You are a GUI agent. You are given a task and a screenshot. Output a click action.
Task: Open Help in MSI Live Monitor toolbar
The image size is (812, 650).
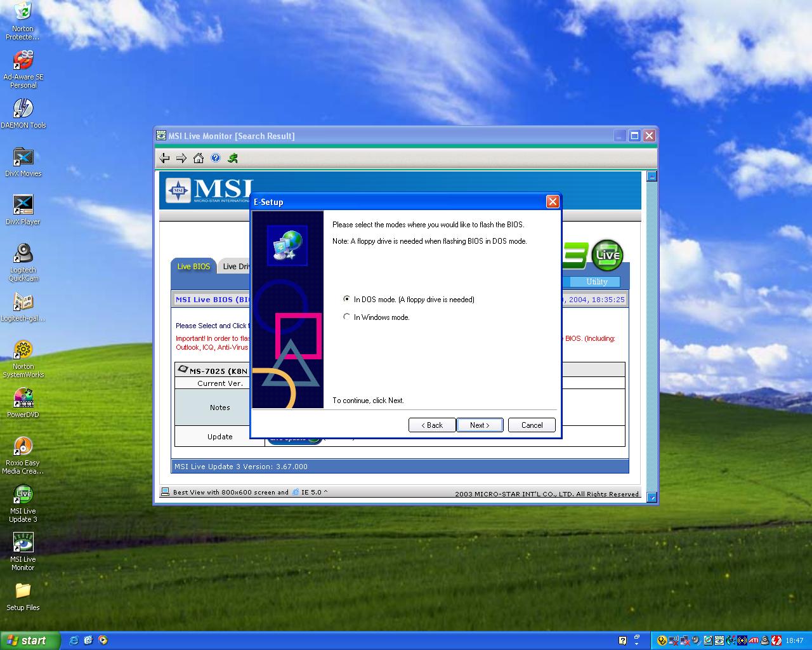tap(216, 158)
